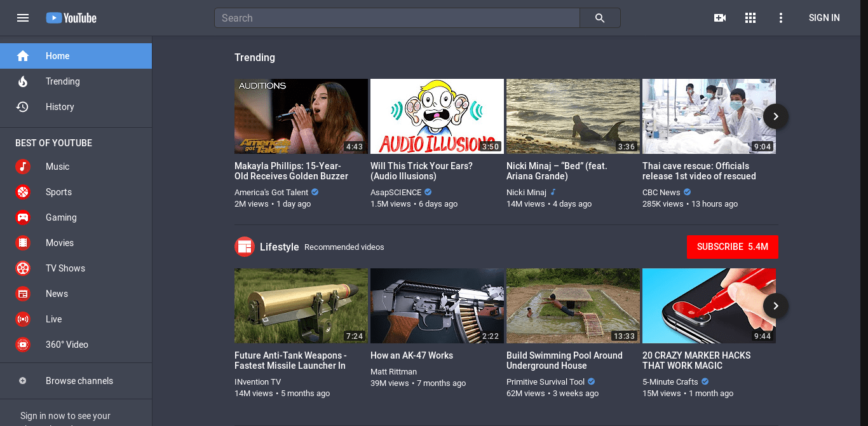Click in the Search input field
Screen dimensions: 868x426
pyautogui.click(x=397, y=18)
